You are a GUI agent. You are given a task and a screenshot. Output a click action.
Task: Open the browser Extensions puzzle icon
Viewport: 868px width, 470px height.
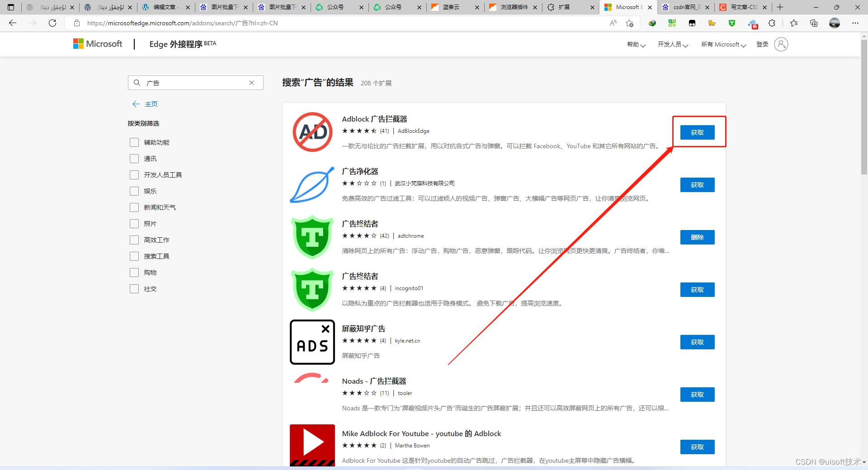click(772, 23)
